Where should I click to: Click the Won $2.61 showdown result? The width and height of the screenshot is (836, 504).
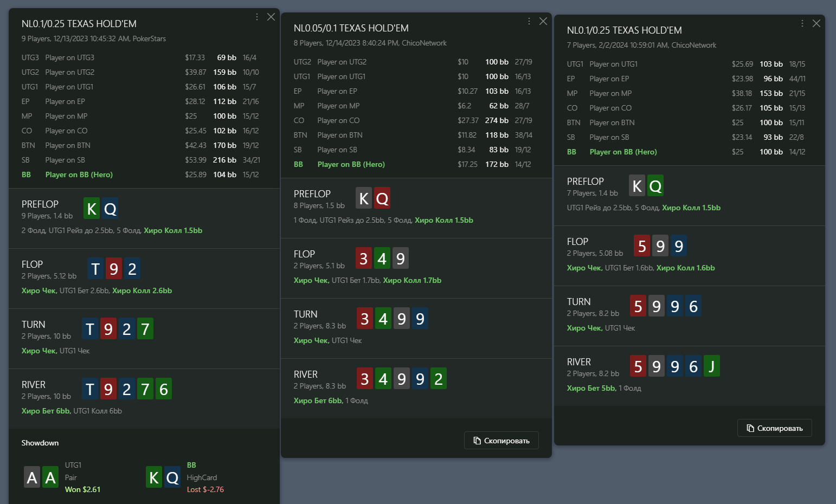(82, 489)
